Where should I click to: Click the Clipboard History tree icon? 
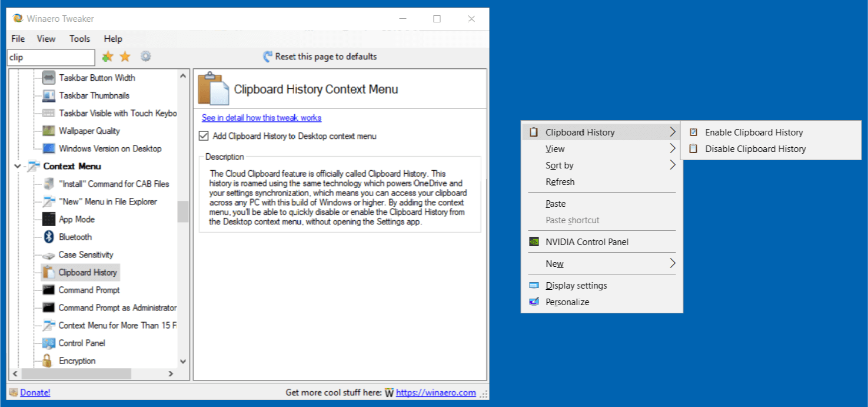point(49,272)
